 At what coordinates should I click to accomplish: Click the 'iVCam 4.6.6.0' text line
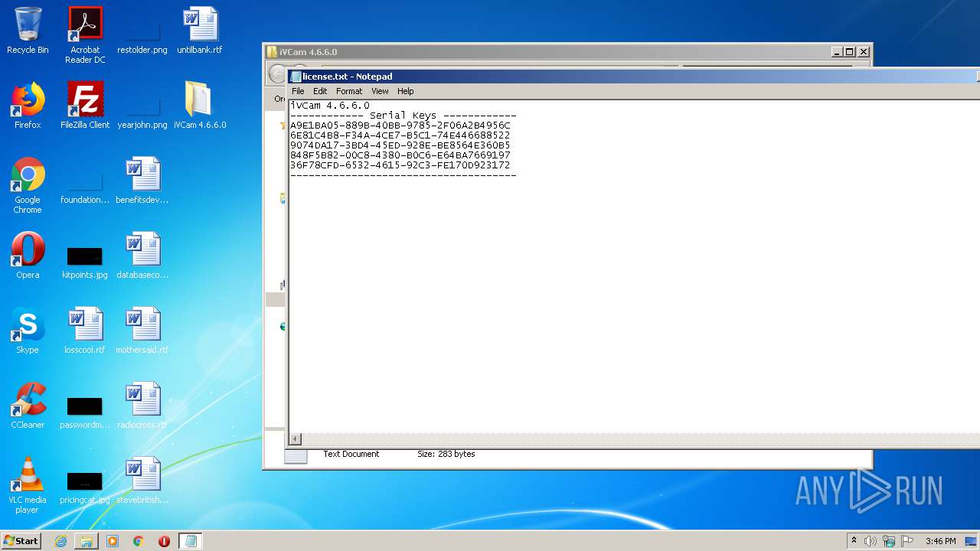click(x=330, y=106)
